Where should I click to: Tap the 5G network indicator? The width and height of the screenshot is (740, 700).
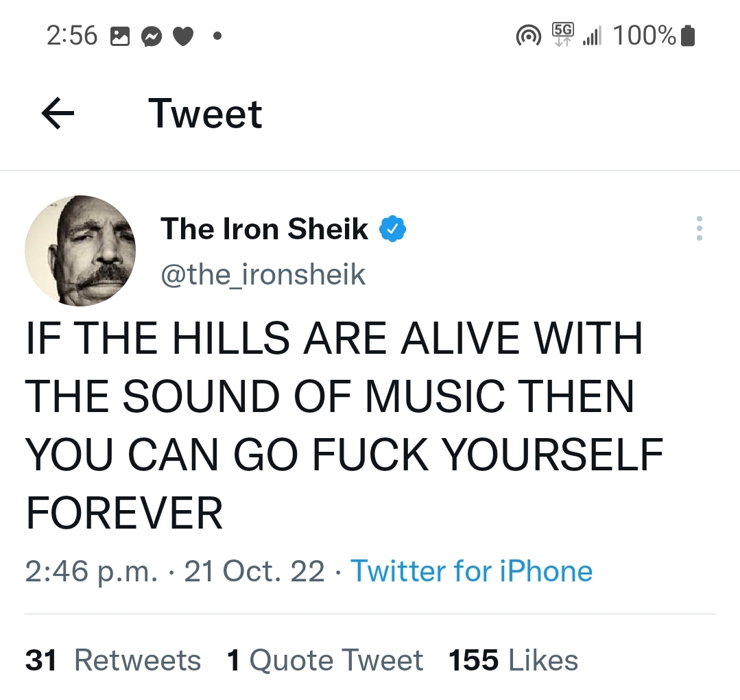click(563, 34)
